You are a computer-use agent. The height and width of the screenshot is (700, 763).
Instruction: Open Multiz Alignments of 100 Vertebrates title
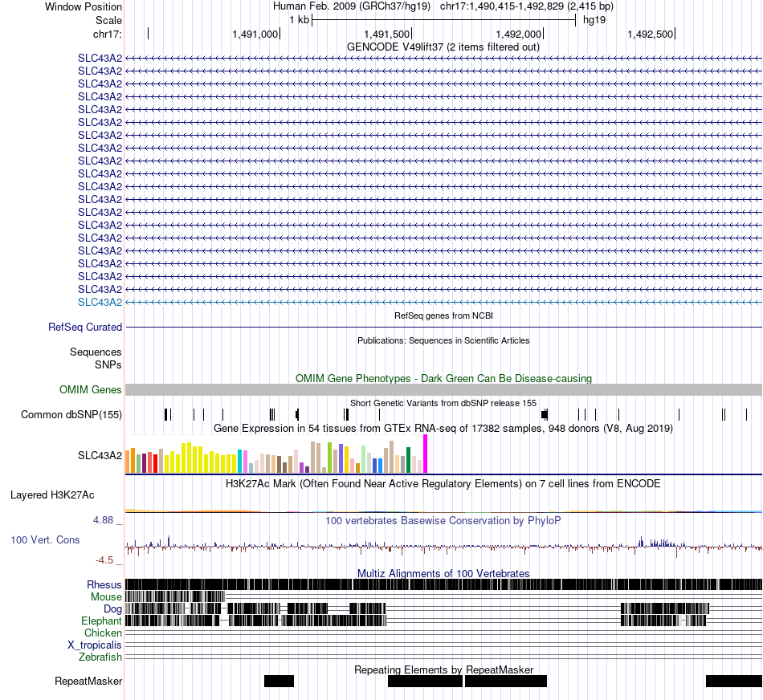(443, 573)
